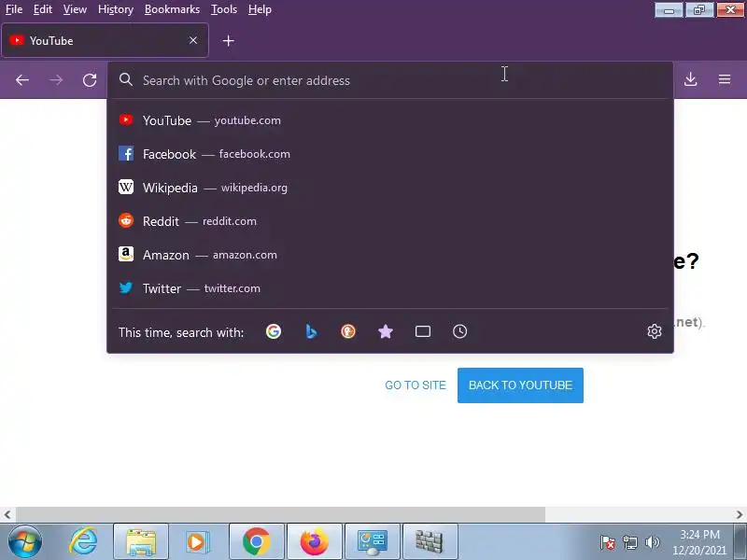This screenshot has width=747, height=560.
Task: Open the File menu
Action: 14,9
